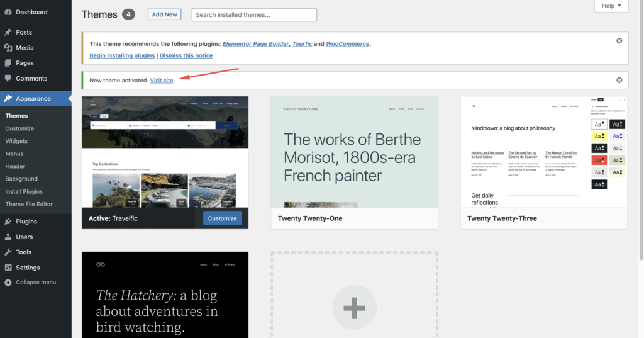Click Customize on the Travelfic theme
Screen dimensions: 644x338
[222, 218]
